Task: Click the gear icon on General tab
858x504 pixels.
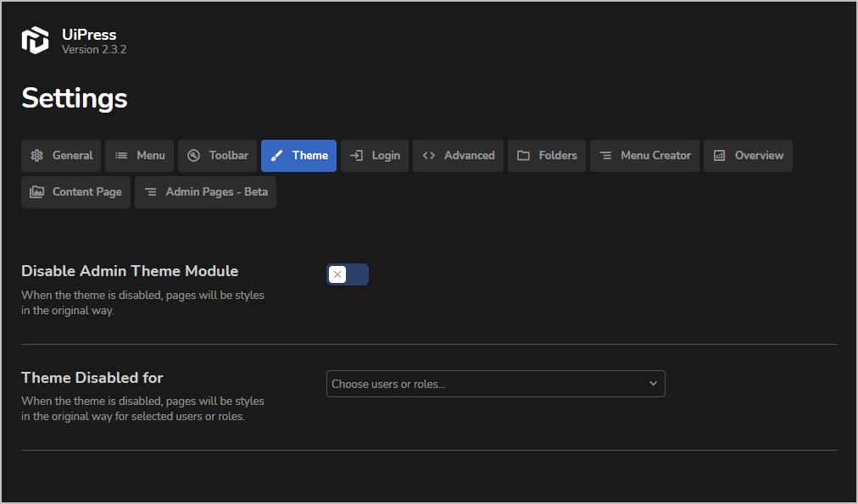Action: click(36, 156)
